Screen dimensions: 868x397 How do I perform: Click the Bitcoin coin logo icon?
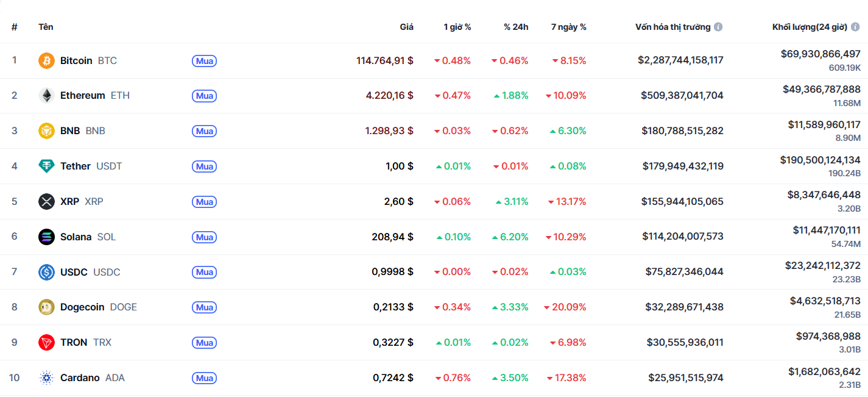point(46,60)
